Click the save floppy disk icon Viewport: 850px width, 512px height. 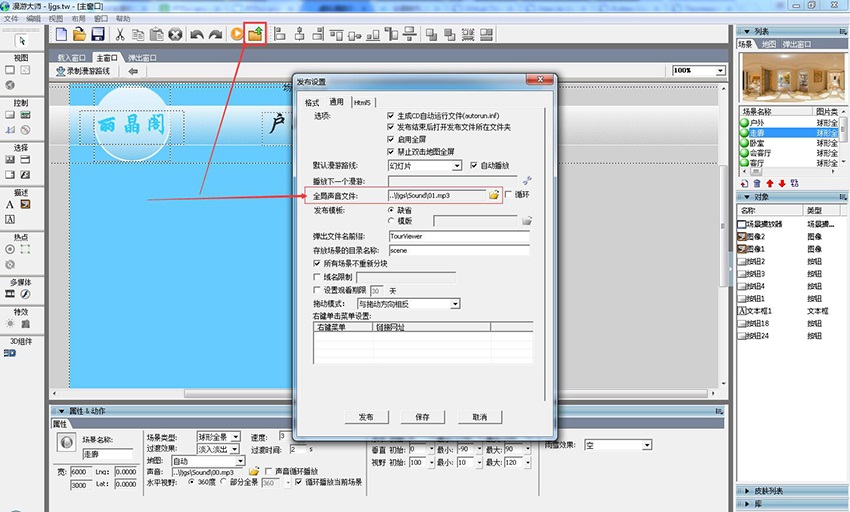coord(98,34)
